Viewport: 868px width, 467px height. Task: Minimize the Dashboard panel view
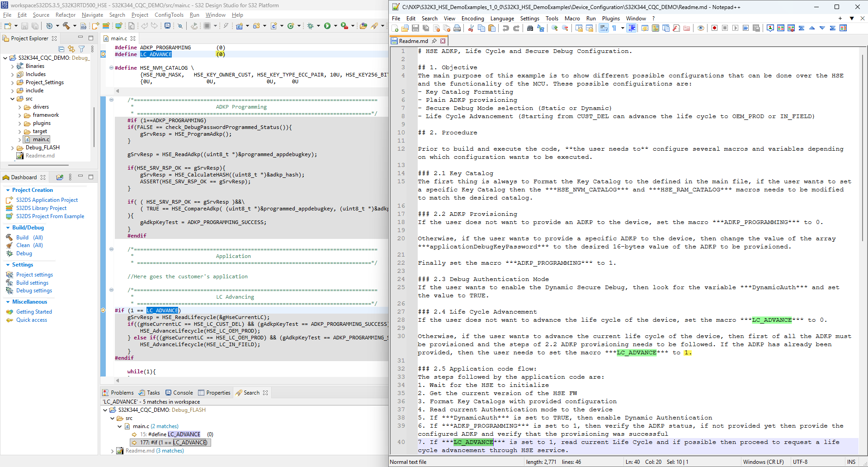(x=80, y=177)
